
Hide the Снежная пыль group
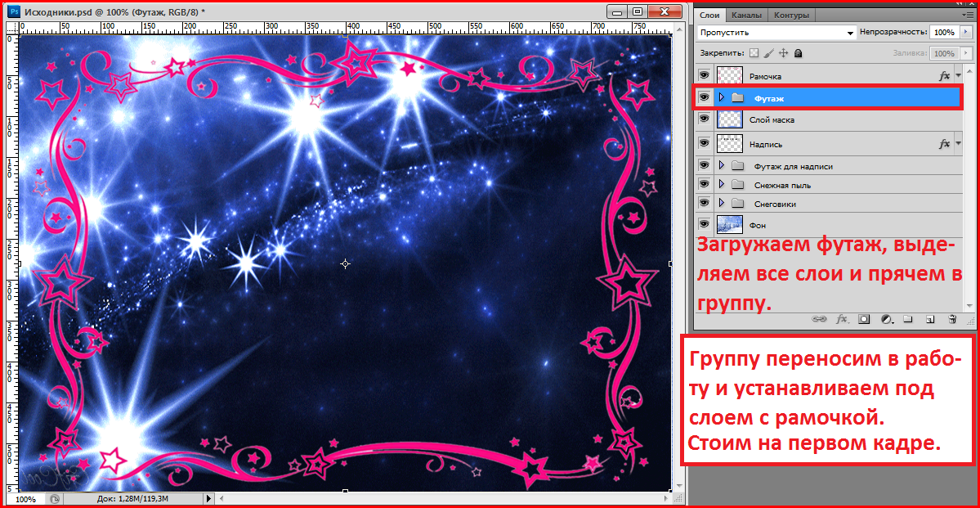click(705, 184)
